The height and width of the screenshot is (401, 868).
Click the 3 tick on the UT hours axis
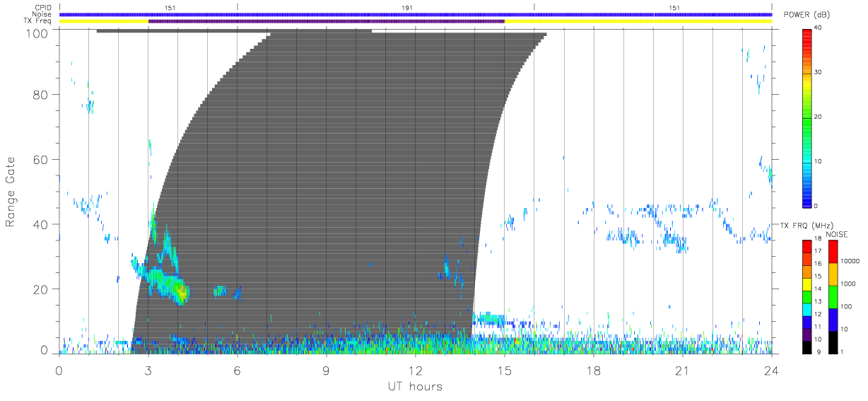click(148, 370)
